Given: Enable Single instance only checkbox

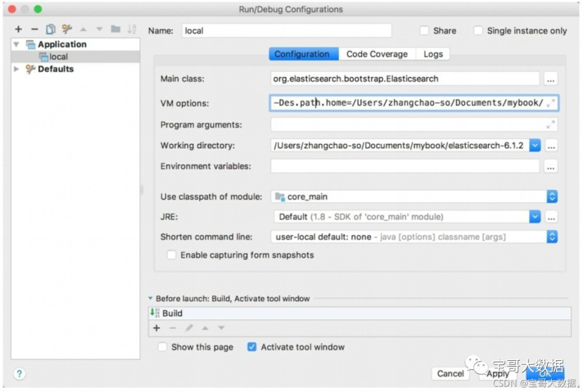Looking at the screenshot, I should (478, 30).
